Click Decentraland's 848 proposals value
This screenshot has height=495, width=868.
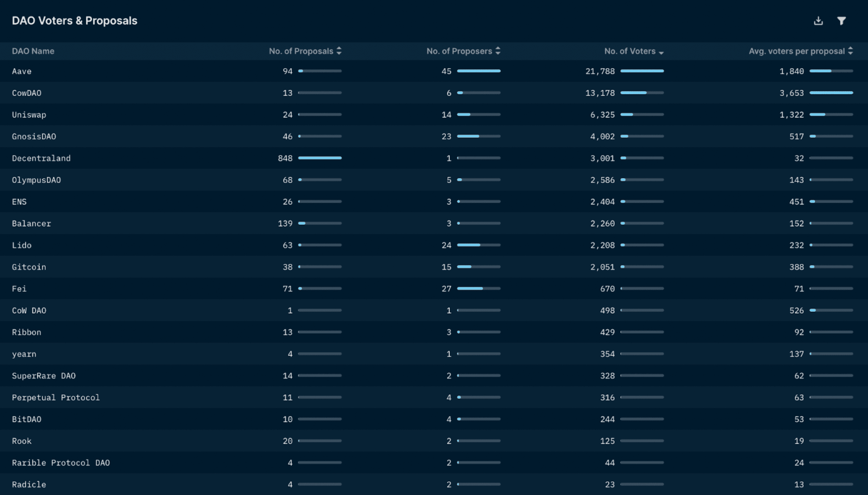click(285, 158)
